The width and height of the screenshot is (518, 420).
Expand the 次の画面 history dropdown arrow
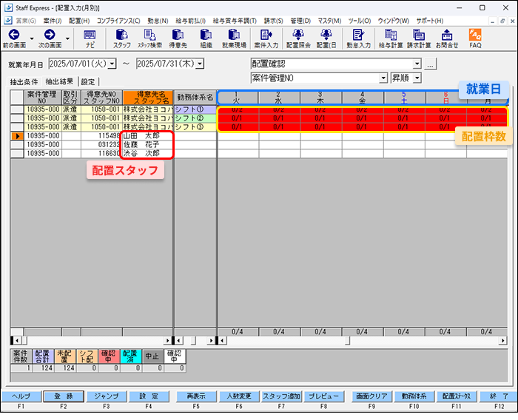click(67, 38)
